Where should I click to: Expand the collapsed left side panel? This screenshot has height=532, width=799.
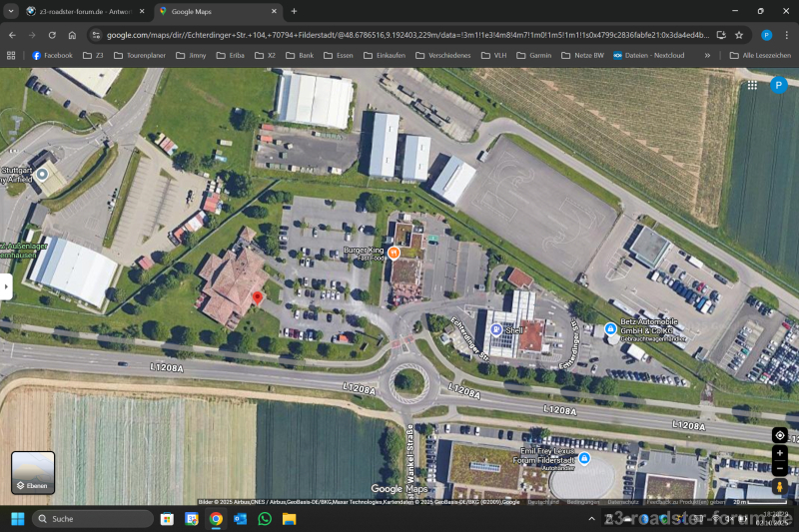(x=5, y=287)
